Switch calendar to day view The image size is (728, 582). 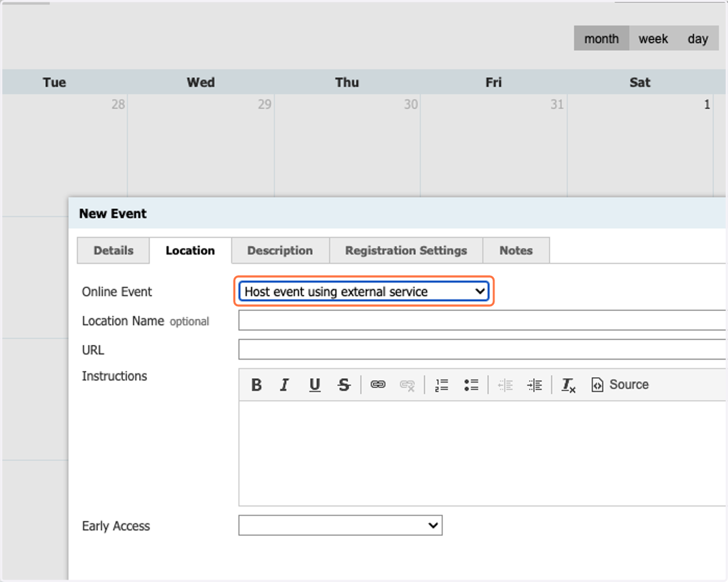(698, 39)
